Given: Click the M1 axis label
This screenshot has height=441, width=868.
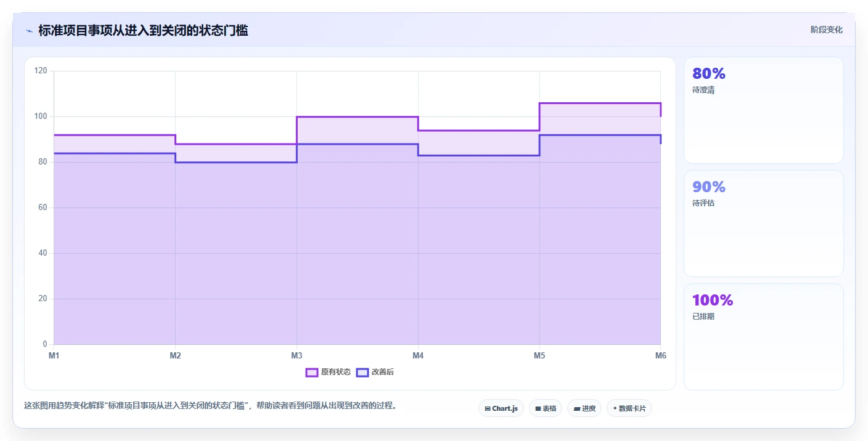Looking at the screenshot, I should 54,355.
